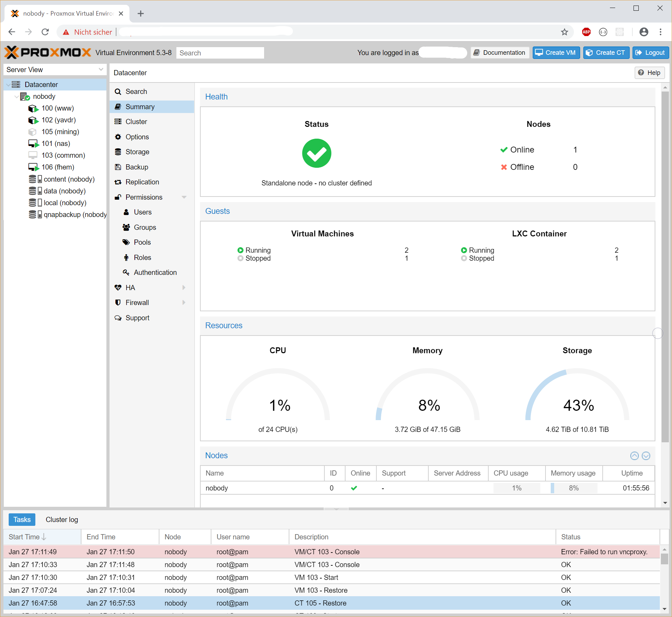Viewport: 672px width, 617px height.
Task: Switch to the Cluster log tab
Action: (x=62, y=520)
